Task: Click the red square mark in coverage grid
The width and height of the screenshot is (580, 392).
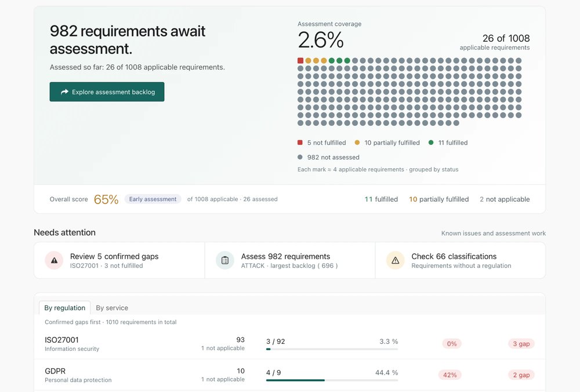Action: tap(300, 61)
